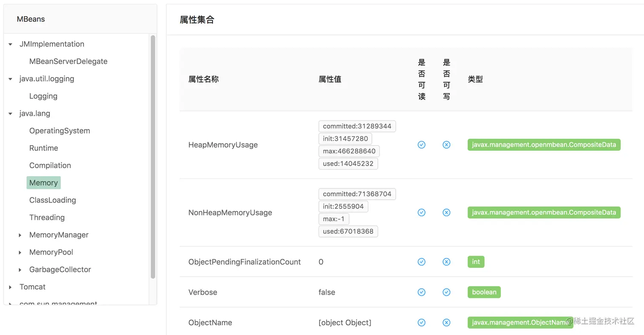Click the false value in Verbose row
The width and height of the screenshot is (644, 335).
click(x=327, y=292)
